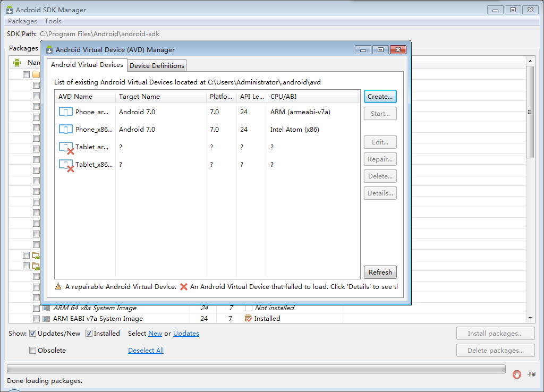Close the AVD Manager dialog
Image resolution: width=544 pixels, height=392 pixels.
coord(398,50)
